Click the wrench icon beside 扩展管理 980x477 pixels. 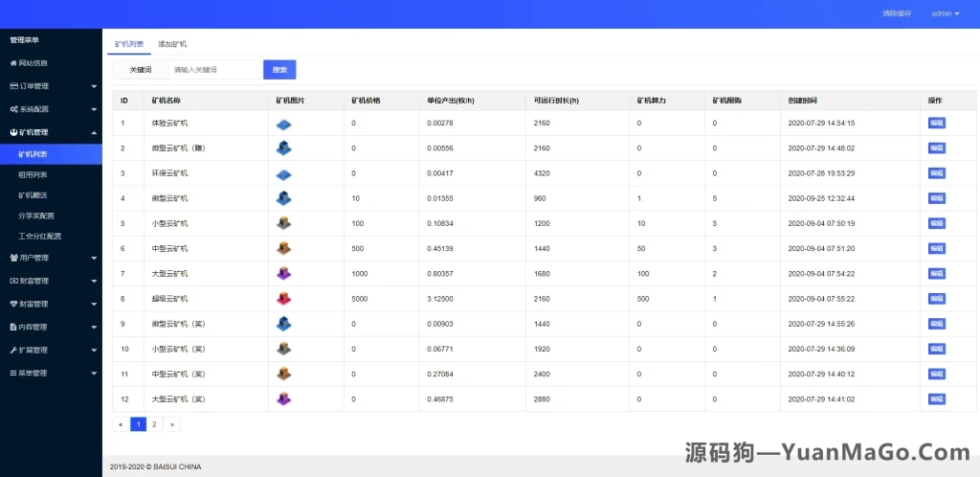[13, 351]
